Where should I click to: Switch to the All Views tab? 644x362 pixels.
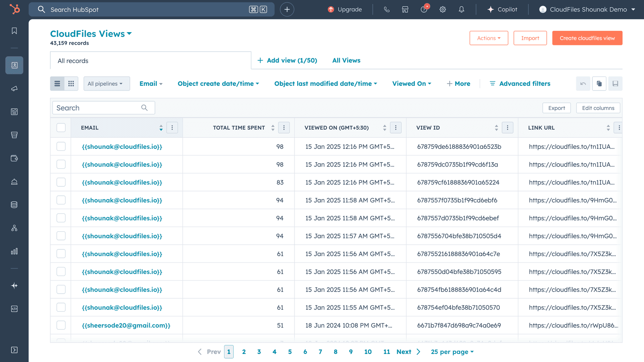click(x=346, y=60)
